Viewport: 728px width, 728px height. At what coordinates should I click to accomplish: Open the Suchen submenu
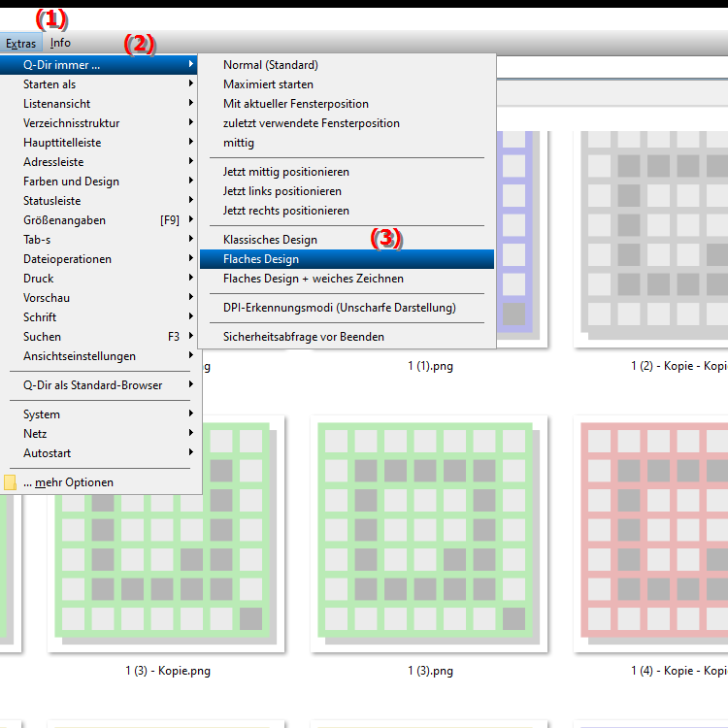pyautogui.click(x=99, y=337)
